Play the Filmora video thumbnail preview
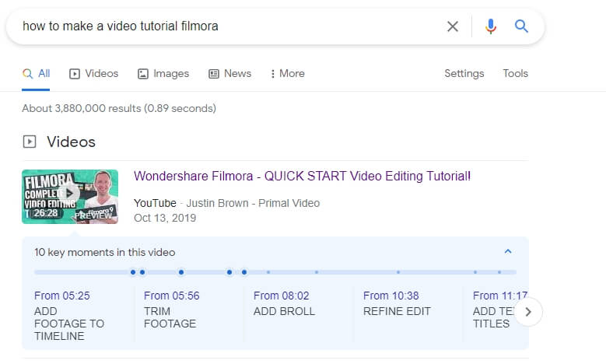Screen dimensions: 606x364 [x=70, y=196]
